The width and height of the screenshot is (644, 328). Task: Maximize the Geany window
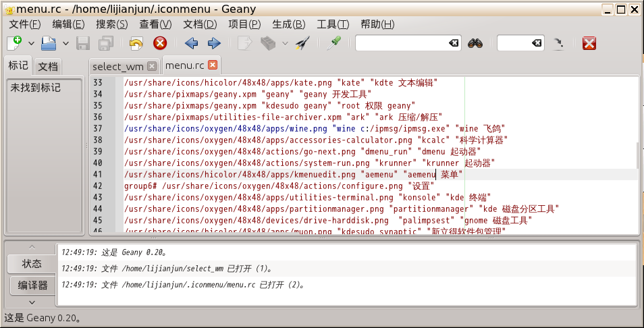pos(621,9)
